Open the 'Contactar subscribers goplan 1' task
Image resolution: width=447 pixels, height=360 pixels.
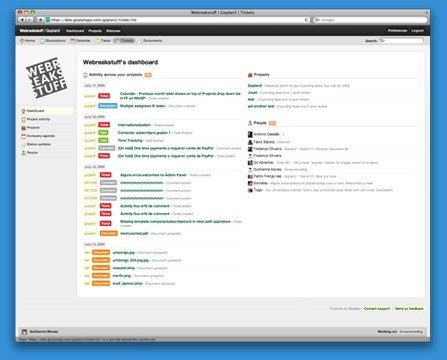144,133
